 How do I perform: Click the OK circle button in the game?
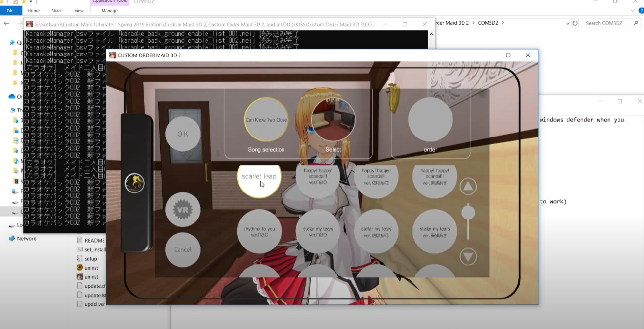pyautogui.click(x=182, y=134)
